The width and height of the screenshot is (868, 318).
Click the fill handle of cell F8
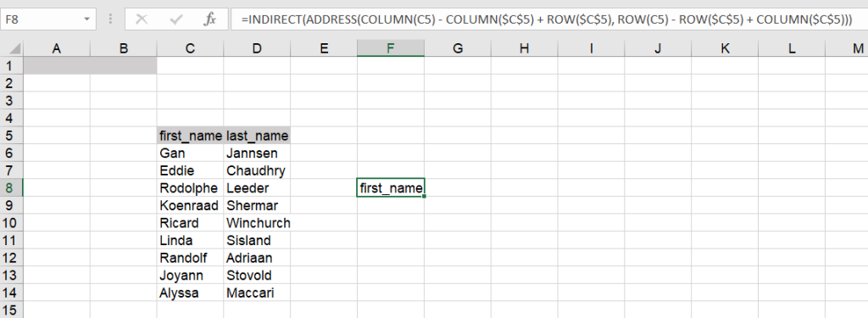tap(424, 196)
